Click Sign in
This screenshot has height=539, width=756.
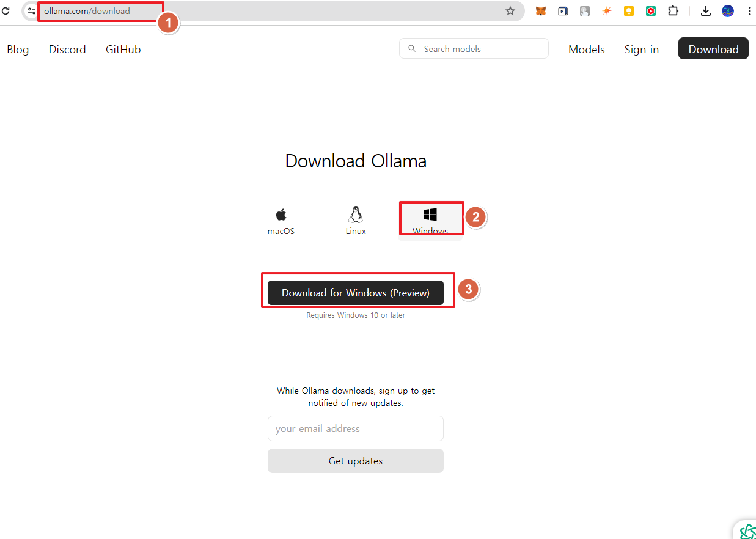pos(642,50)
